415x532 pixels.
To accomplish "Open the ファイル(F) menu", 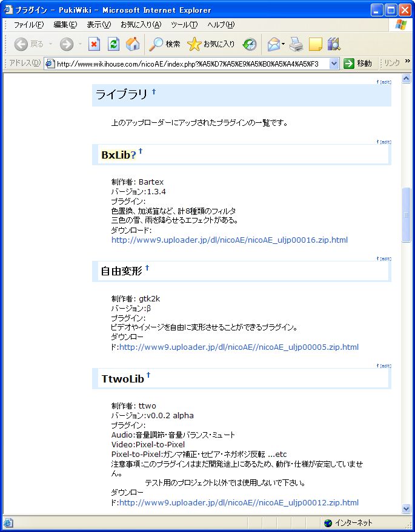I will 29,25.
